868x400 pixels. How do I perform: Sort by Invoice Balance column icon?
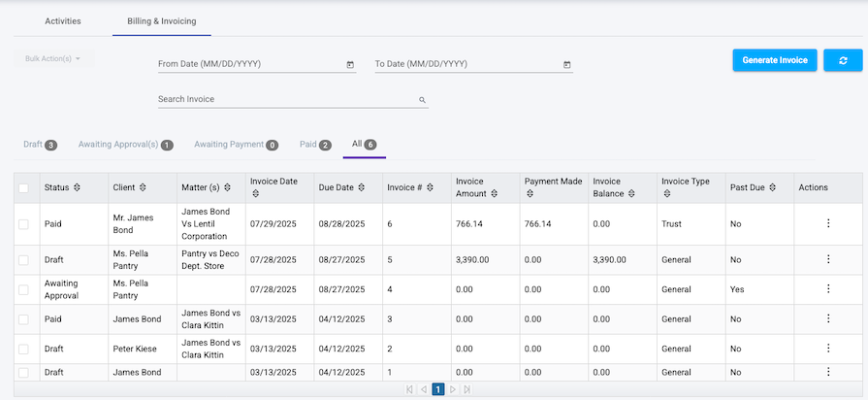[631, 194]
